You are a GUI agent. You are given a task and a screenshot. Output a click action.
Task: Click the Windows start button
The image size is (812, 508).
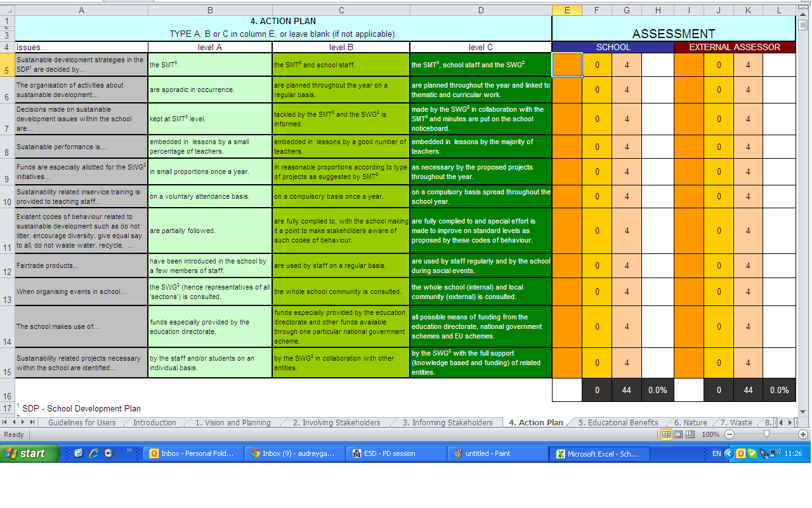coord(29,453)
